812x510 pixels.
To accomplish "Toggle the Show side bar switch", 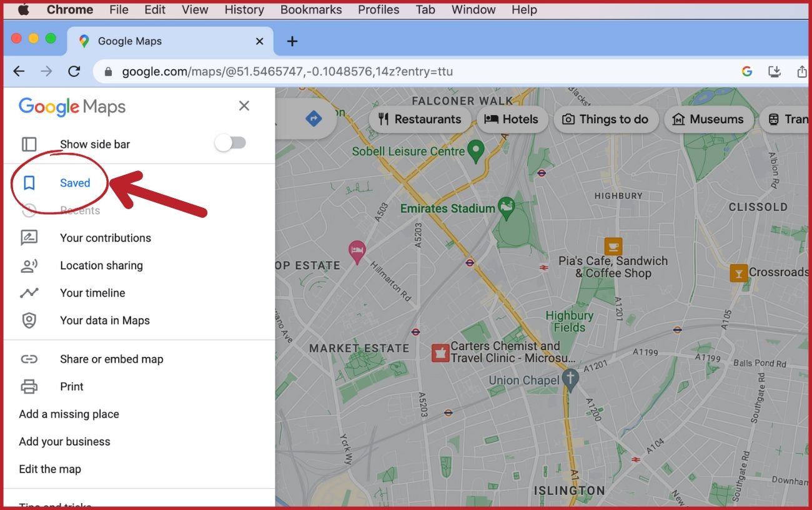I will point(230,144).
